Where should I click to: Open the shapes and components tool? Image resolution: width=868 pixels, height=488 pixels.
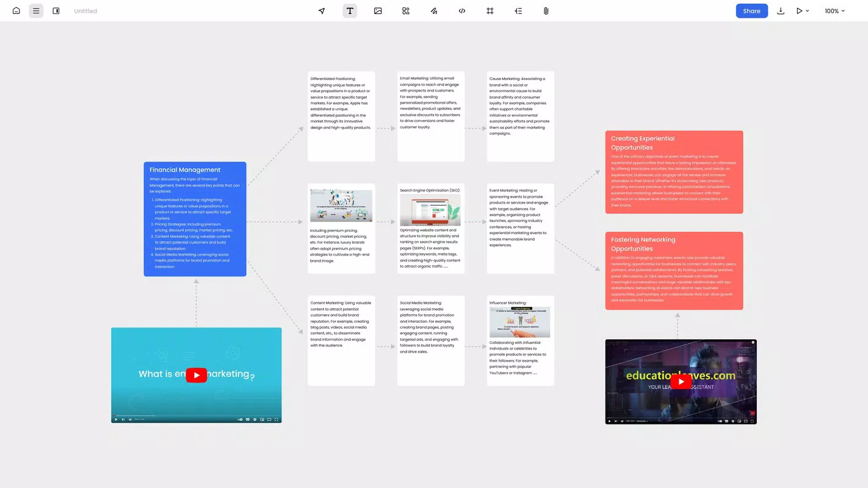(x=406, y=11)
